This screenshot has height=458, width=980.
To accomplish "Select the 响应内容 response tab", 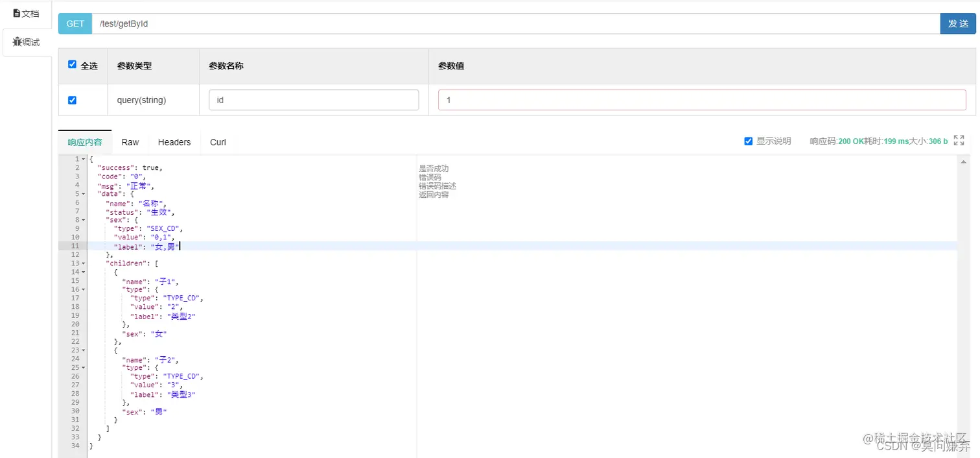I will [x=85, y=142].
